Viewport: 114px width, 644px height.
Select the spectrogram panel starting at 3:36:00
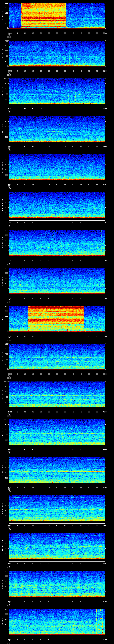click(x=57, y=281)
